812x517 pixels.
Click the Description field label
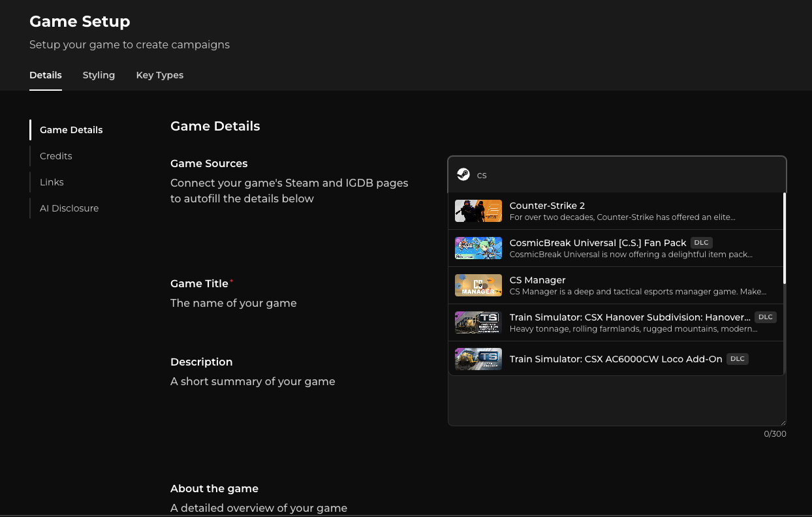[x=201, y=362]
